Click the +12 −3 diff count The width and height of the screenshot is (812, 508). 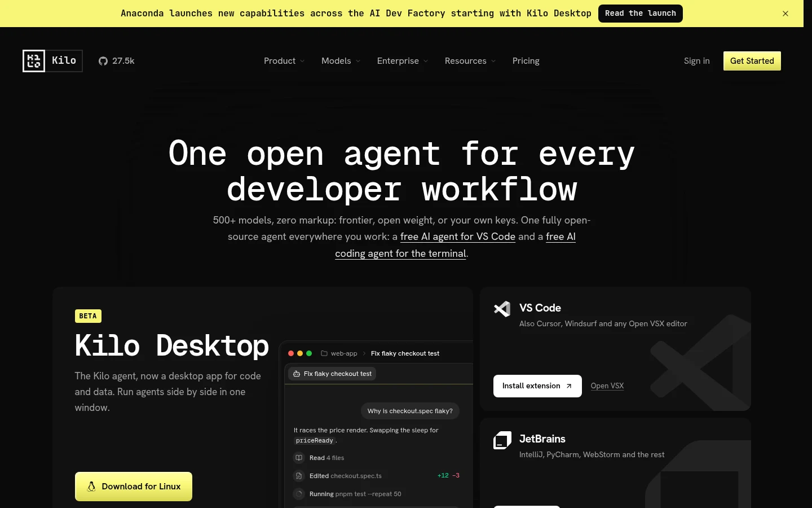448,476
